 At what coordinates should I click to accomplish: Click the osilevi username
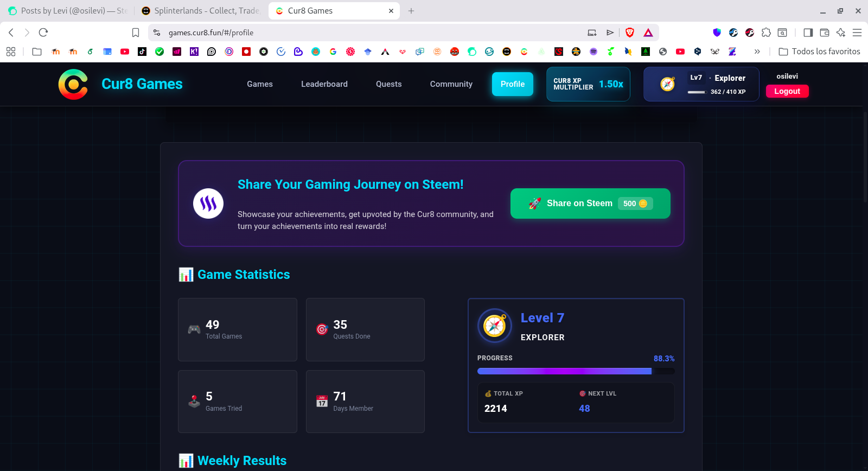[x=787, y=77]
